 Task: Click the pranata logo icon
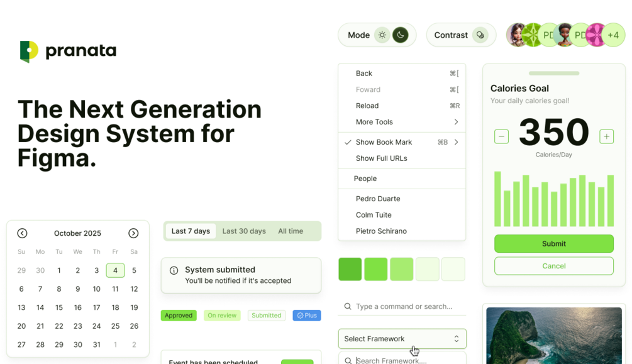click(29, 51)
